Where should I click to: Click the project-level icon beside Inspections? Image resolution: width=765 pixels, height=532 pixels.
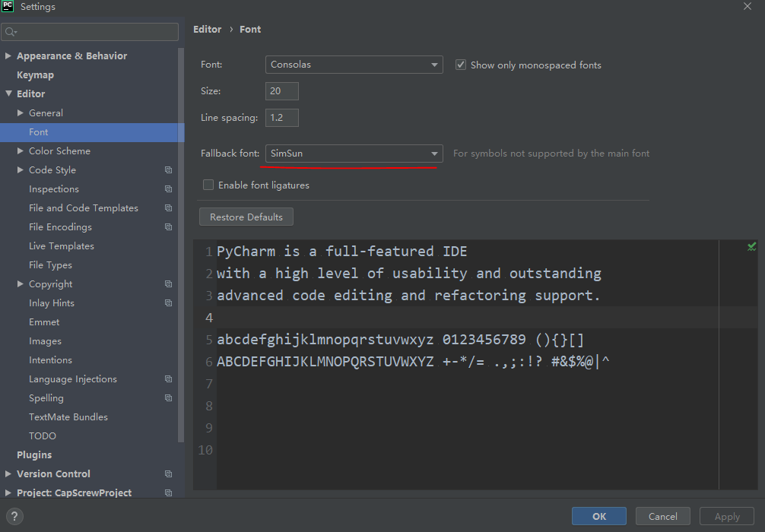click(168, 188)
